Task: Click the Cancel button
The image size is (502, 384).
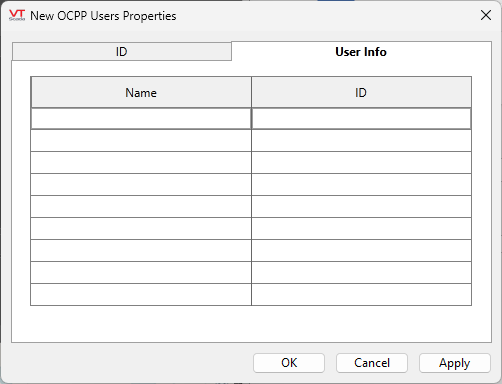Action: pos(372,363)
